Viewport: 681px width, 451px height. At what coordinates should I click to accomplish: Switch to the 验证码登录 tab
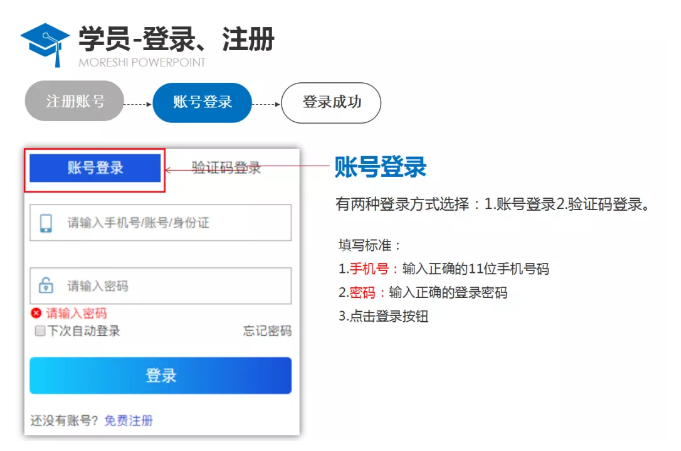(226, 167)
